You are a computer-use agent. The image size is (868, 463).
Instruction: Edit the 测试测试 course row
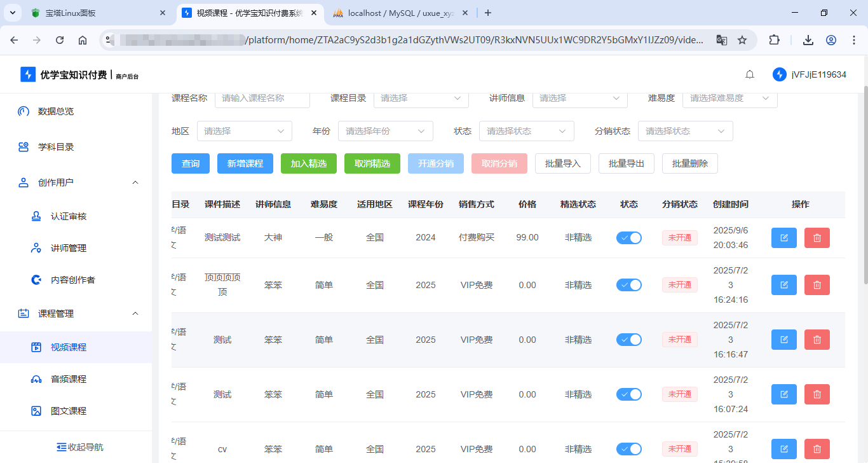point(783,238)
